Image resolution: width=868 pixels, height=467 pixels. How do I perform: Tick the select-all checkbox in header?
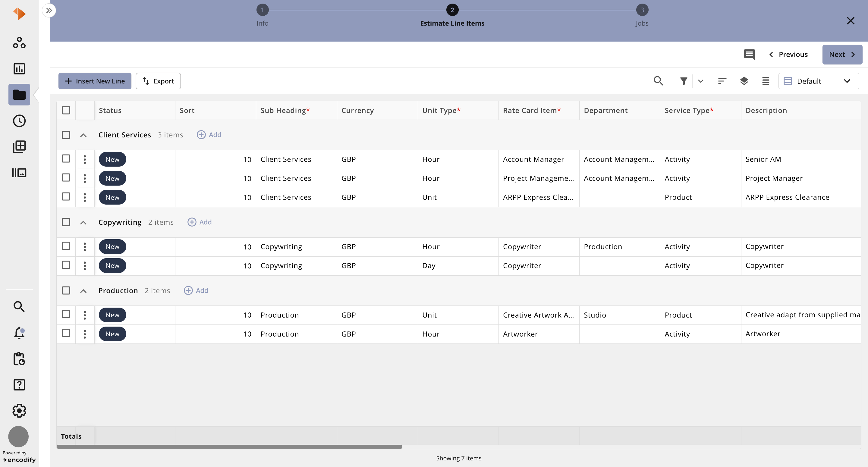pos(66,110)
